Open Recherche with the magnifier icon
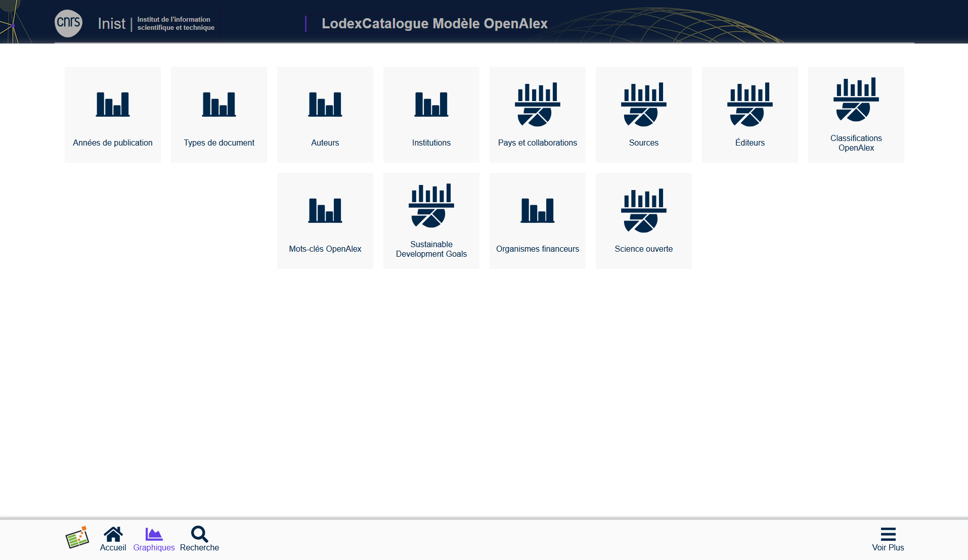Viewport: 968px width, 560px height. (199, 534)
